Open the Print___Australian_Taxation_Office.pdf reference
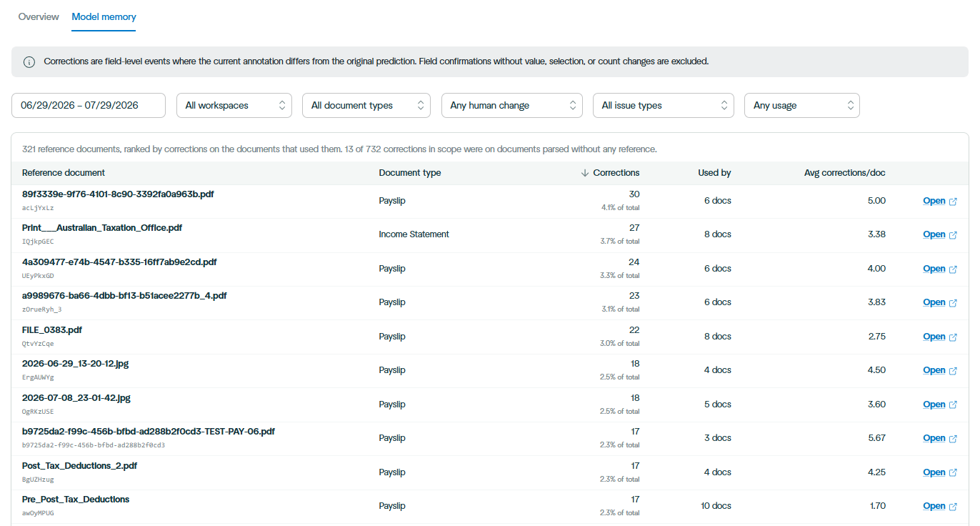Screen dimensions: 980x526 tap(934, 234)
